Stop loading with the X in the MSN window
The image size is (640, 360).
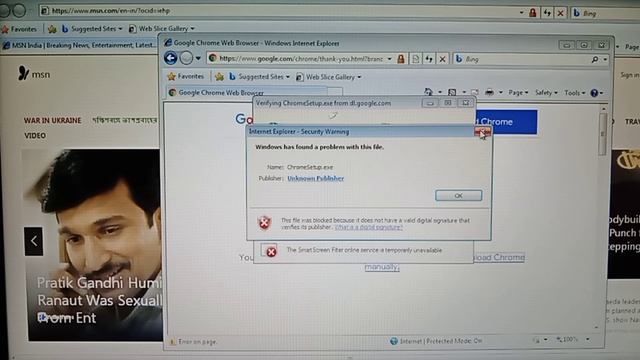(560, 13)
